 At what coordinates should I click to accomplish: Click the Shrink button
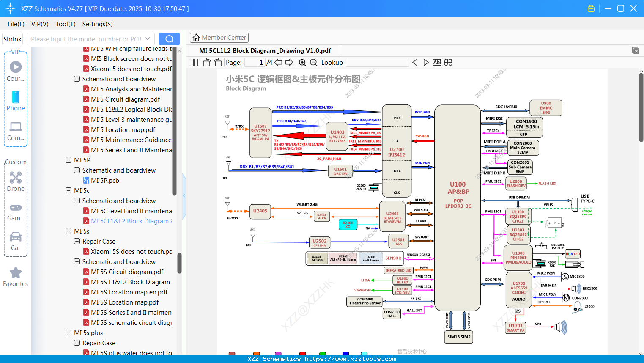[x=12, y=39]
